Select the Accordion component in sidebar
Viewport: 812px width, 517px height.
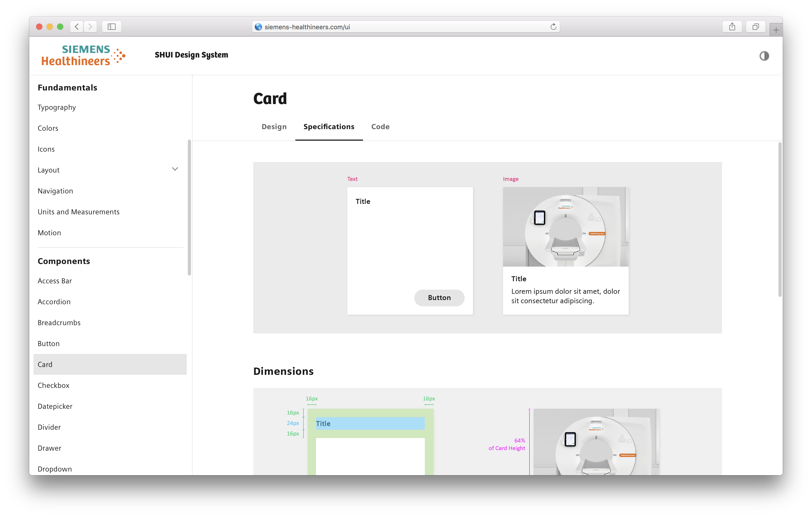pos(53,302)
